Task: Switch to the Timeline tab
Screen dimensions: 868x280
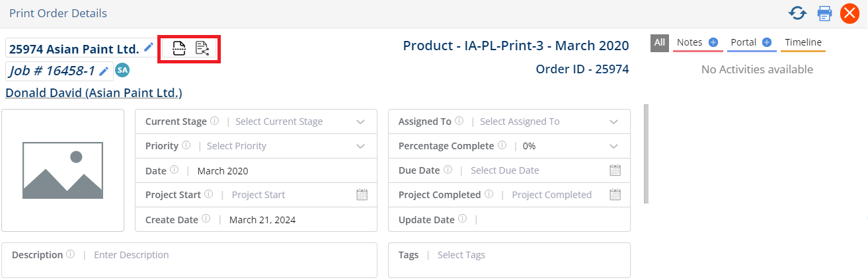Action: click(803, 43)
